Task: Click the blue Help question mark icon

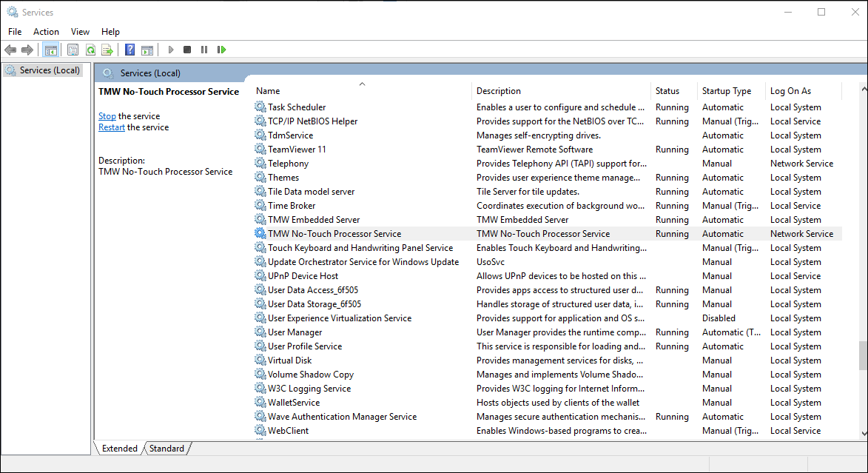Action: pyautogui.click(x=130, y=50)
